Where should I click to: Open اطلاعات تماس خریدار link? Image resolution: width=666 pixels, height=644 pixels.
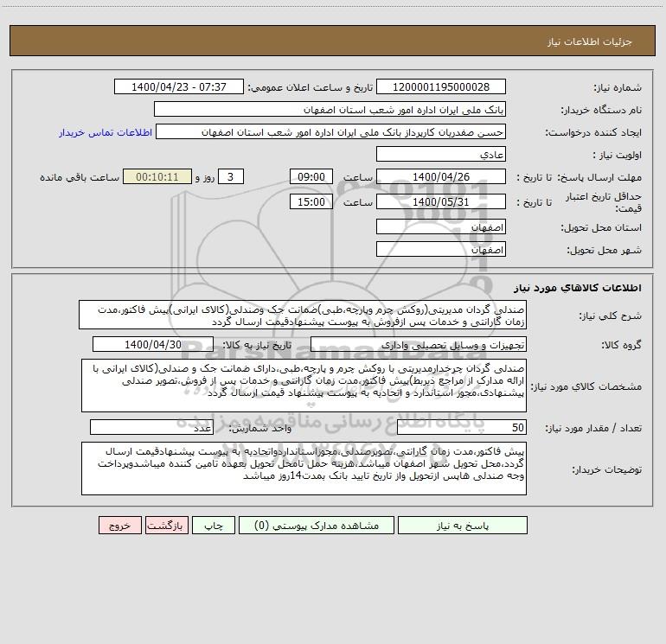106,132
